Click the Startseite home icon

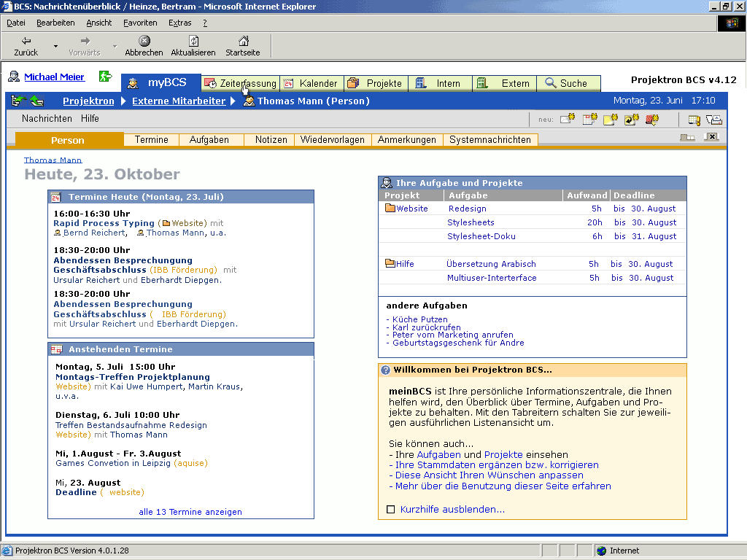tap(244, 41)
